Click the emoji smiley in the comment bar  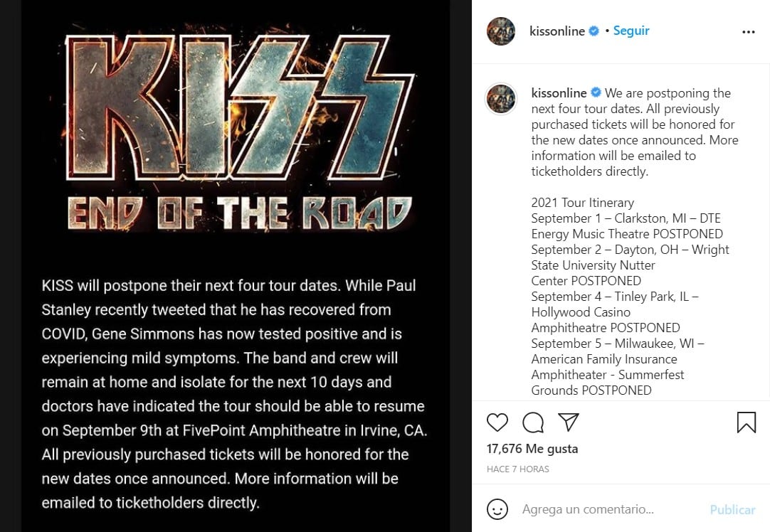pyautogui.click(x=497, y=509)
